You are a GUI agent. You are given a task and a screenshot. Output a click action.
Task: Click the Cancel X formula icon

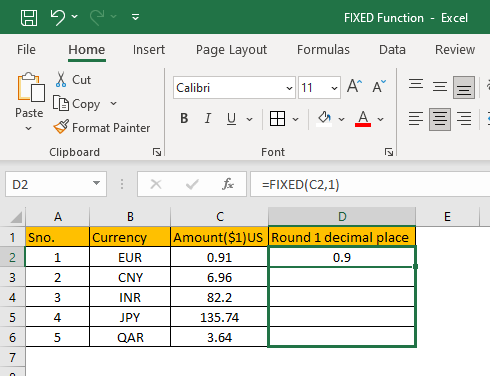pyautogui.click(x=156, y=184)
